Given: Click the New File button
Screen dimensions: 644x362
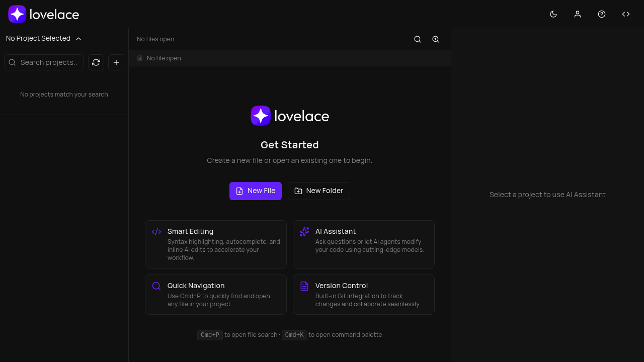Looking at the screenshot, I should tap(255, 191).
